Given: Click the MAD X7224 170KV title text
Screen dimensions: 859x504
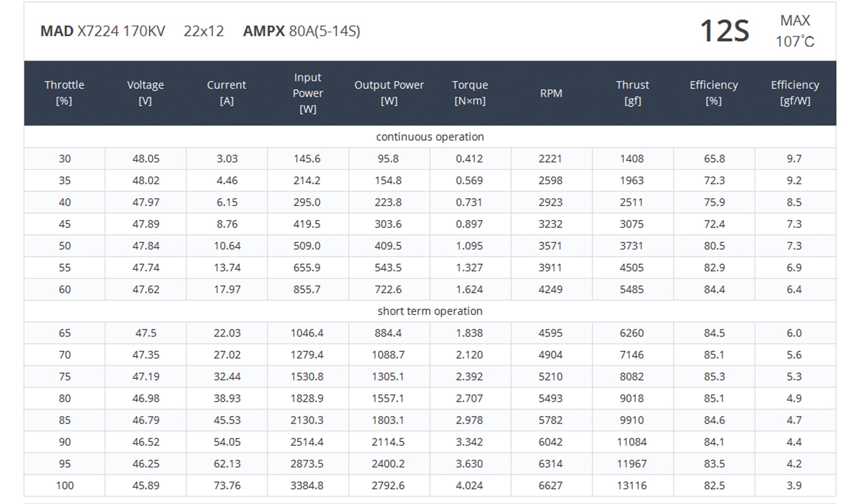Looking at the screenshot, I should [x=102, y=31].
